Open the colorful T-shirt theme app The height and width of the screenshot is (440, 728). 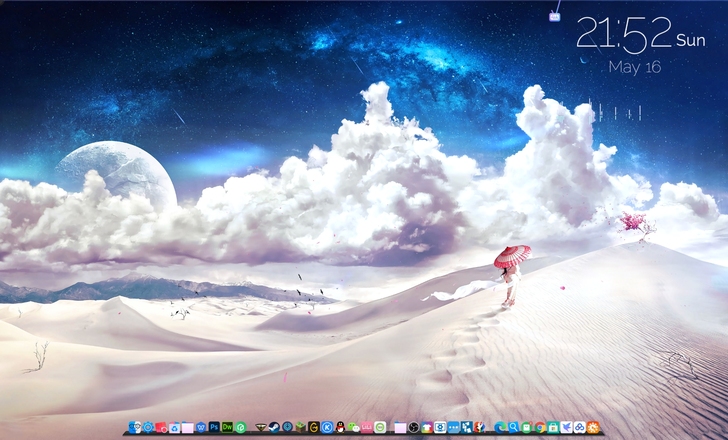point(427,427)
